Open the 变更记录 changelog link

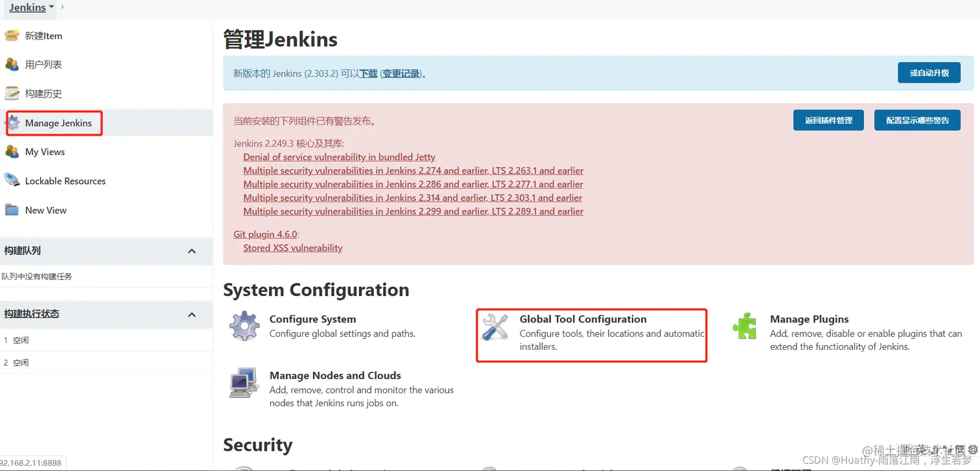401,74
